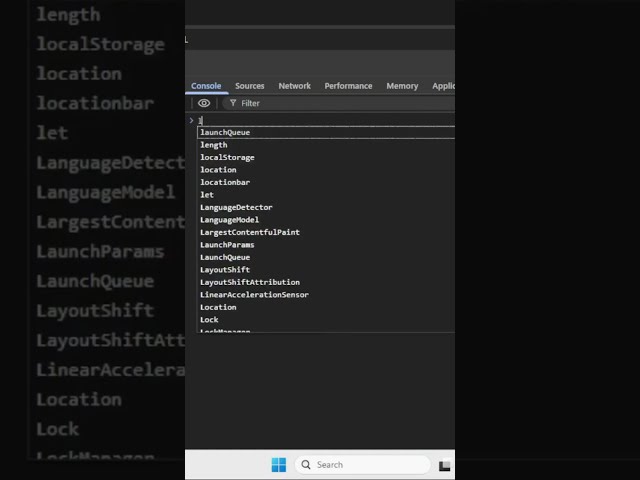Open the taskbar Search box
The width and height of the screenshot is (640, 480).
point(362,464)
